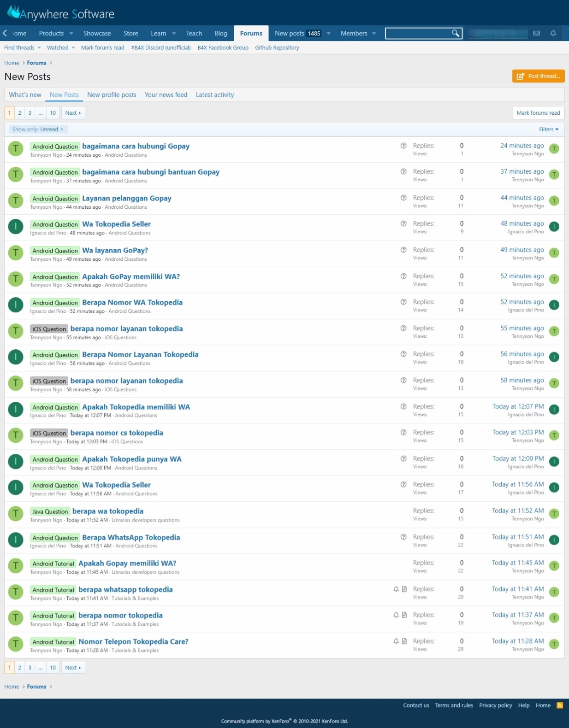This screenshot has width=569, height=728.
Task: Go to page 2 in top pagination
Action: tap(20, 113)
